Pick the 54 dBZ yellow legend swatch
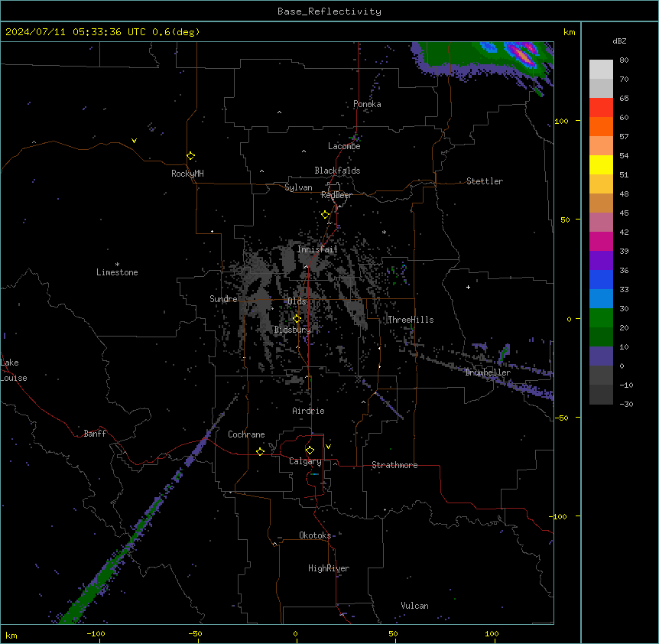Screen dimensions: 659x644 click(601, 164)
